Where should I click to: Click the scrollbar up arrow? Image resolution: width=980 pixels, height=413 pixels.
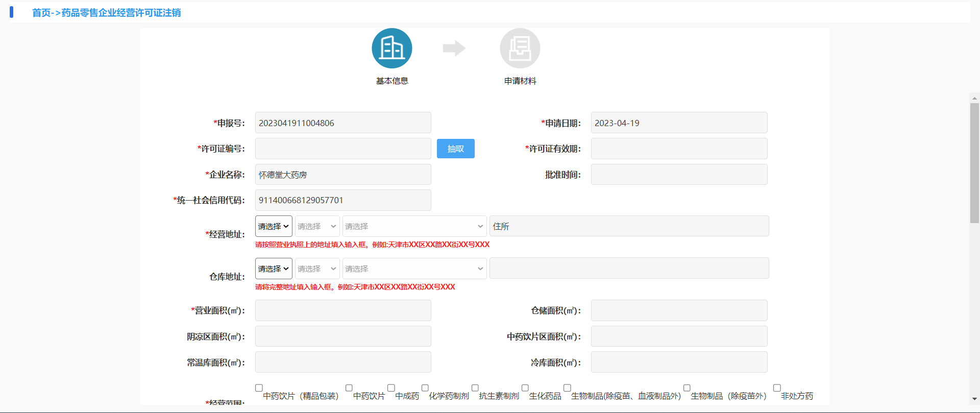[974, 98]
